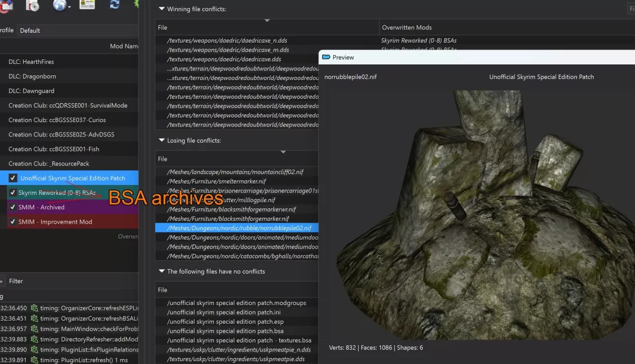Screen dimensions: 635x364
Task: Select Creation Club: ccBGSSSE025-AdvDSGS row
Action: pyautogui.click(x=69, y=134)
